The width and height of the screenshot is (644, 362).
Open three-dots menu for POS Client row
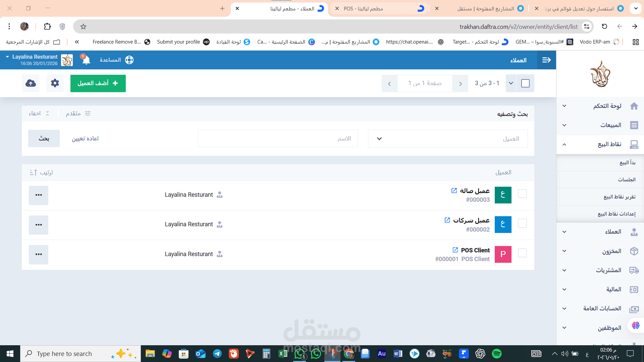39,254
